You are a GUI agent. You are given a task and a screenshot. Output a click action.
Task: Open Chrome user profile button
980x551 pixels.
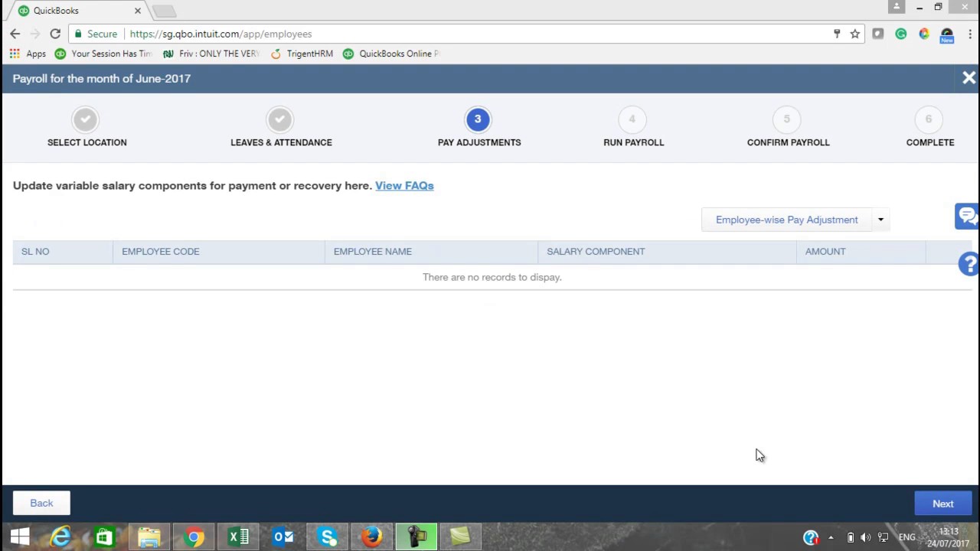897,7
